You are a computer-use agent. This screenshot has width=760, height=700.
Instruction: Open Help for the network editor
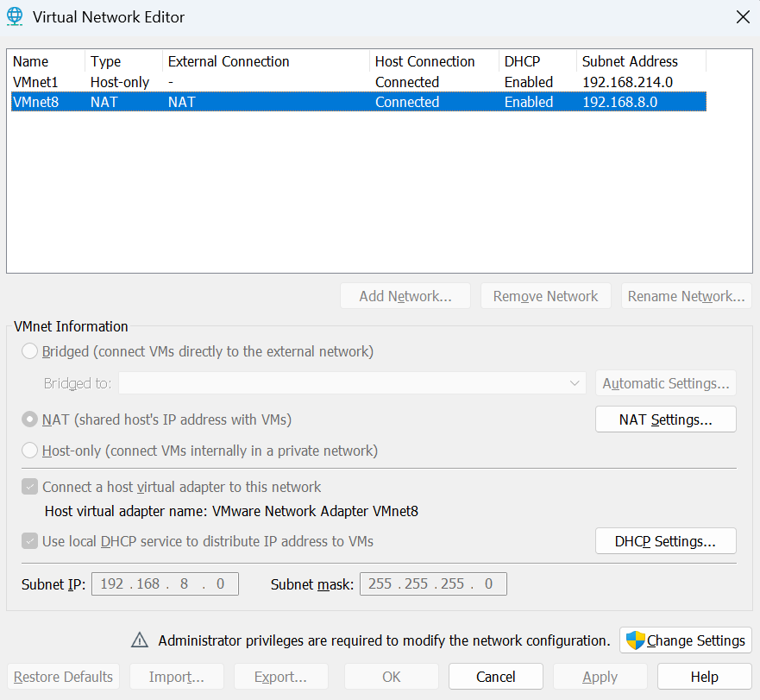coord(704,677)
